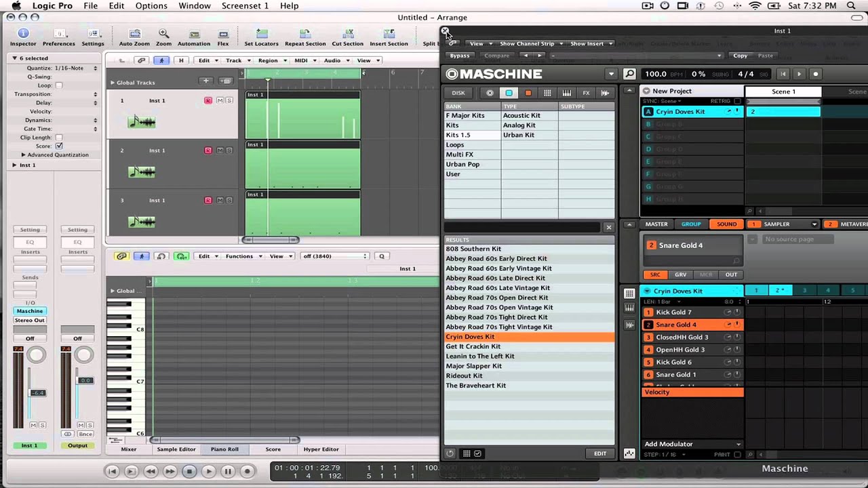Screen dimensions: 868x488
Task: Mute track 2 in Arrange
Action: tap(220, 150)
